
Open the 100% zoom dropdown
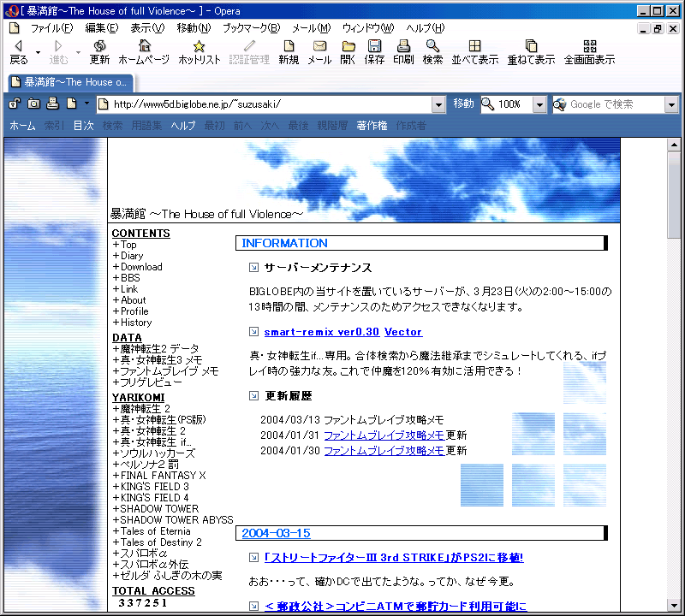(x=539, y=104)
